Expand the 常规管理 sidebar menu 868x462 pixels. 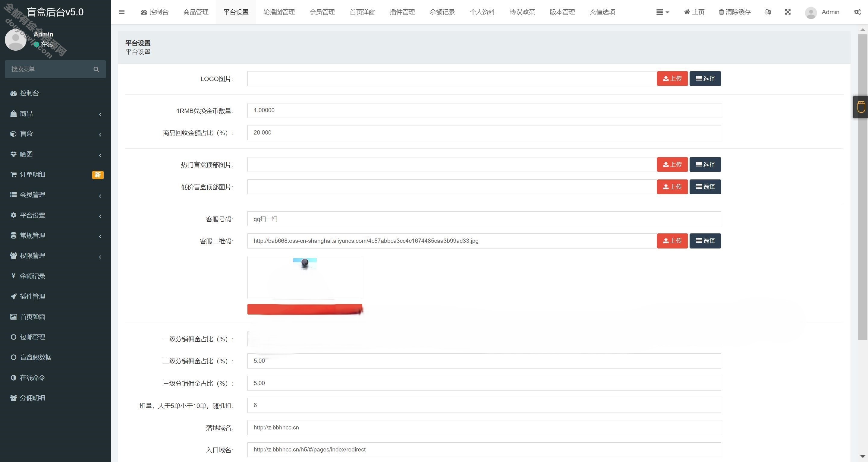click(55, 236)
